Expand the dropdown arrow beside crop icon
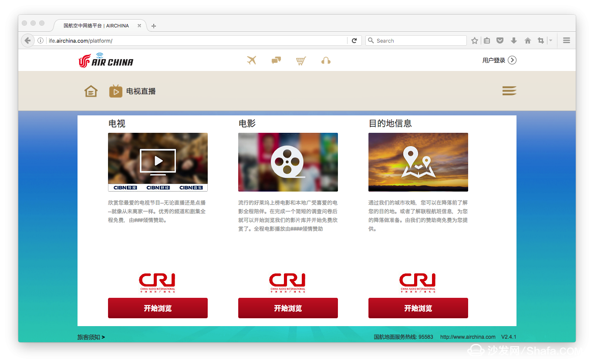The width and height of the screenshot is (594, 364). 550,40
